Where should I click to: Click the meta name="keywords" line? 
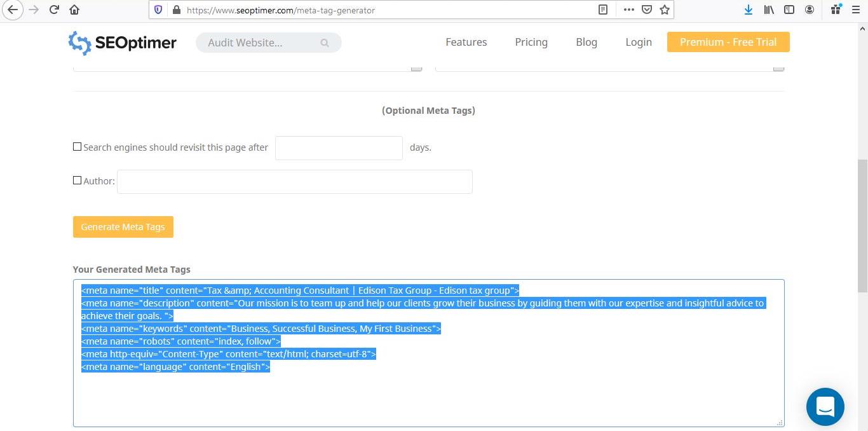click(261, 329)
